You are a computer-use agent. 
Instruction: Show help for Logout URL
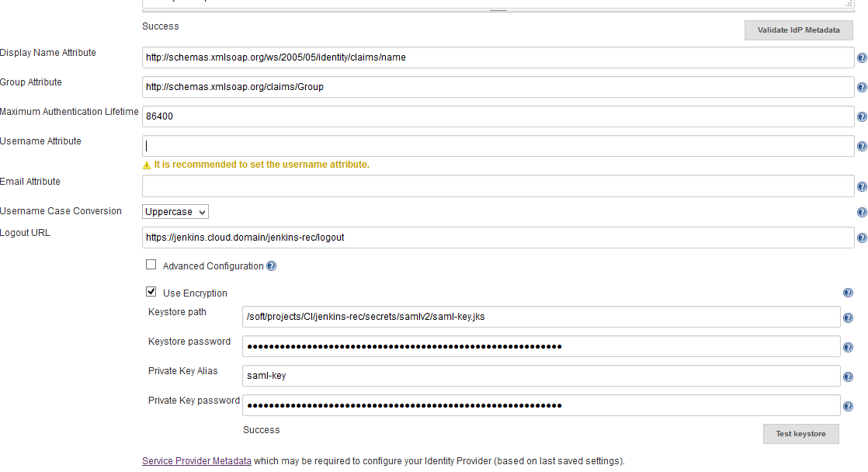coord(862,238)
